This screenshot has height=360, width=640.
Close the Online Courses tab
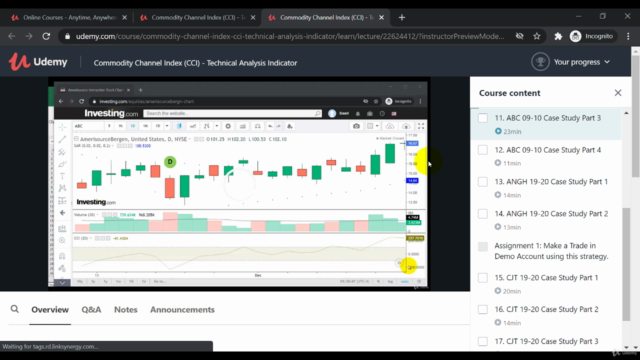(124, 18)
